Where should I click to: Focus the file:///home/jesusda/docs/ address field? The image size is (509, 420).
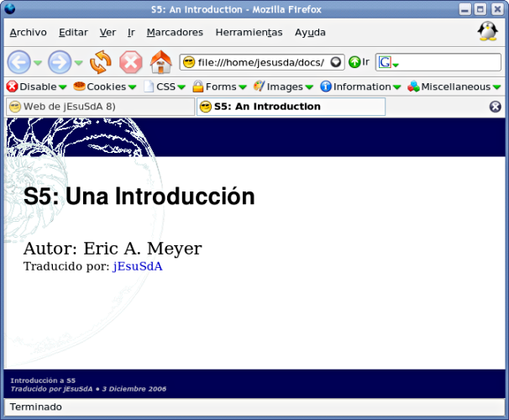coord(261,62)
